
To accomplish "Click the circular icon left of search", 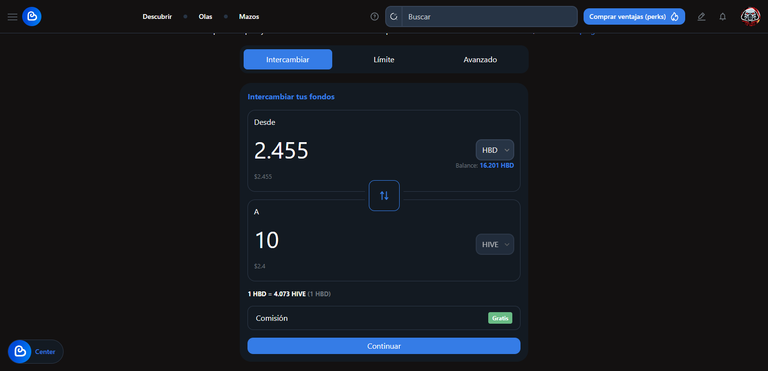I will tap(375, 17).
